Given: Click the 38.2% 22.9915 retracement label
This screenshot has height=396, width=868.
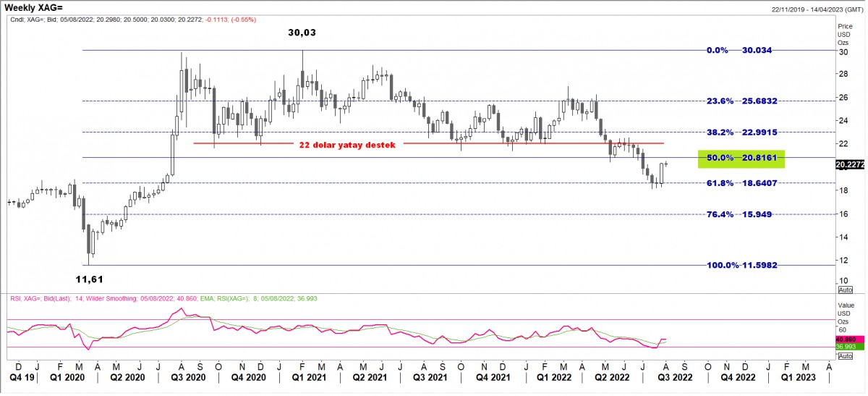Looking at the screenshot, I should point(742,132).
